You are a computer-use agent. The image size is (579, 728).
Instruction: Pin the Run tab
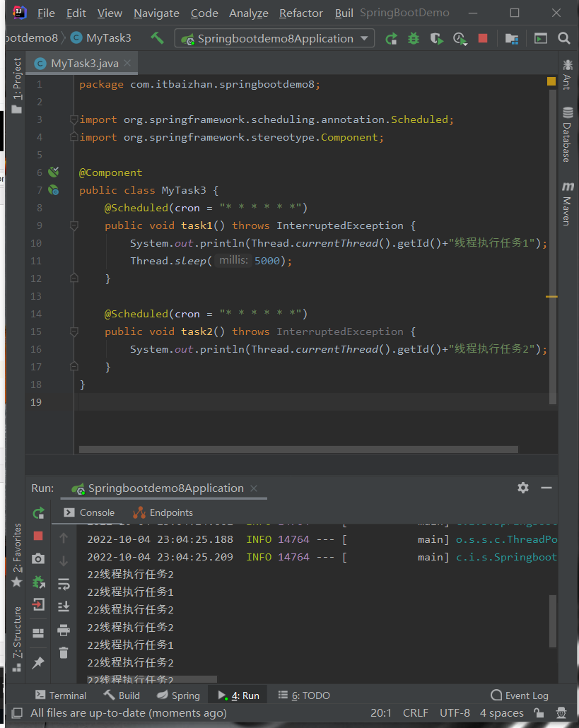pyautogui.click(x=39, y=662)
